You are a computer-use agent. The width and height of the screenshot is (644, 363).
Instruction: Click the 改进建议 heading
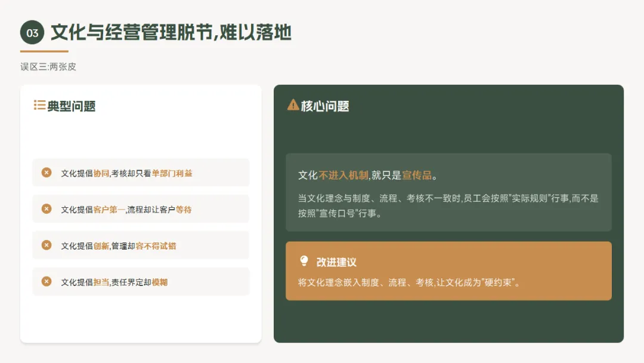click(336, 262)
